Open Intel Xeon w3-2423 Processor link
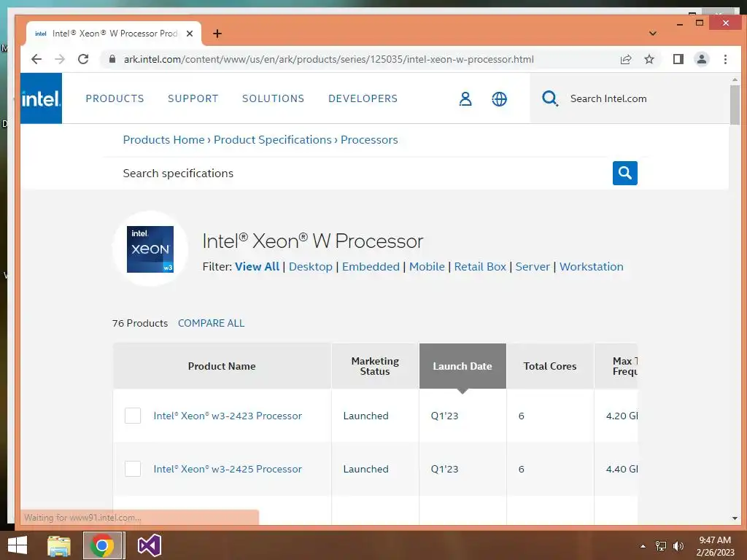The image size is (747, 560). coord(228,416)
